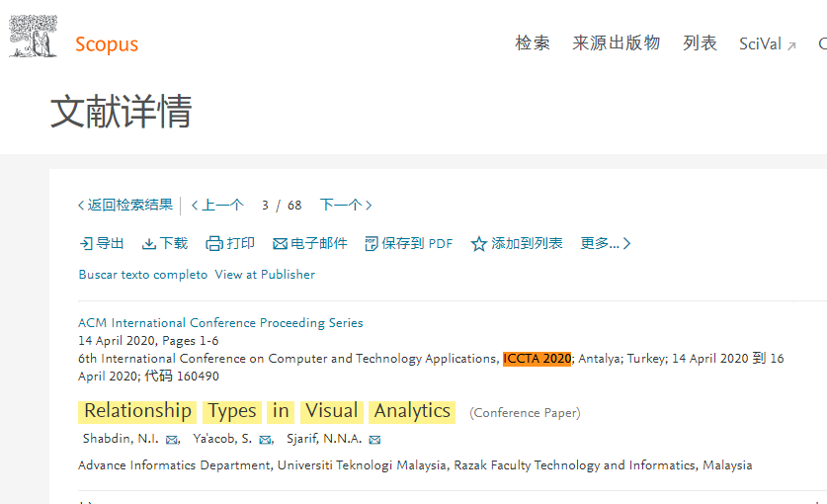Click the export (导出) icon
Screen dimensions: 827x504
tap(86, 244)
